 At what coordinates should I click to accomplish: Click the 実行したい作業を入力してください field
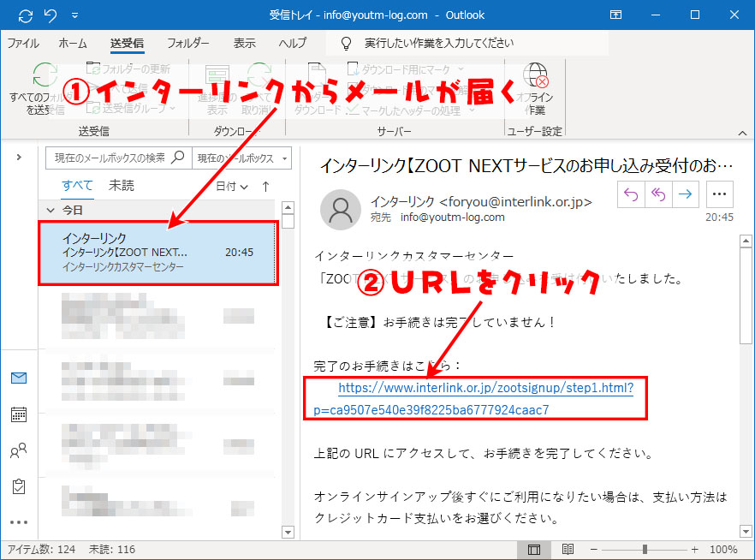click(x=467, y=44)
